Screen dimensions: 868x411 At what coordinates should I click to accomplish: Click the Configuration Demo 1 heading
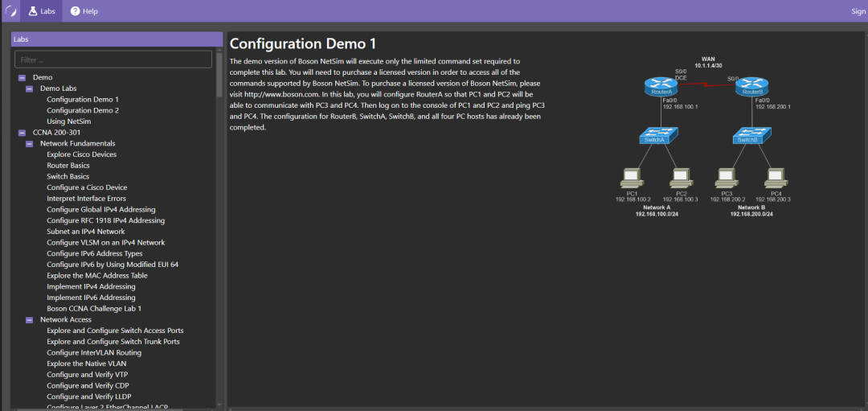coord(303,43)
